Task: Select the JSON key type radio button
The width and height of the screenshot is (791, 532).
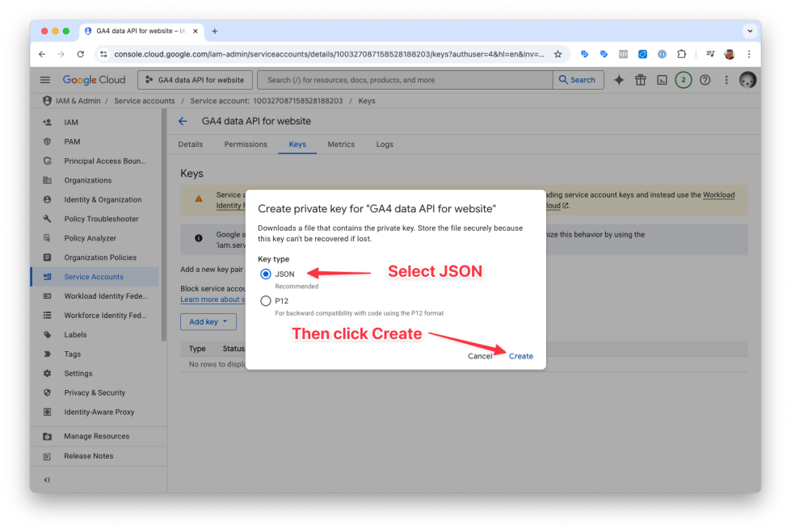Action: coord(266,274)
